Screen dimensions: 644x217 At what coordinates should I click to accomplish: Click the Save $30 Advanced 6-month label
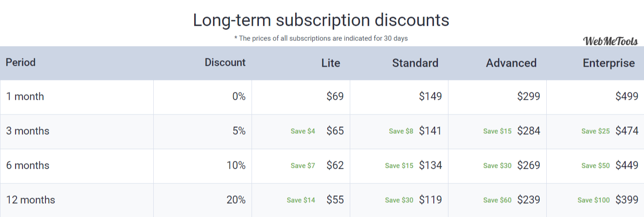pos(497,166)
